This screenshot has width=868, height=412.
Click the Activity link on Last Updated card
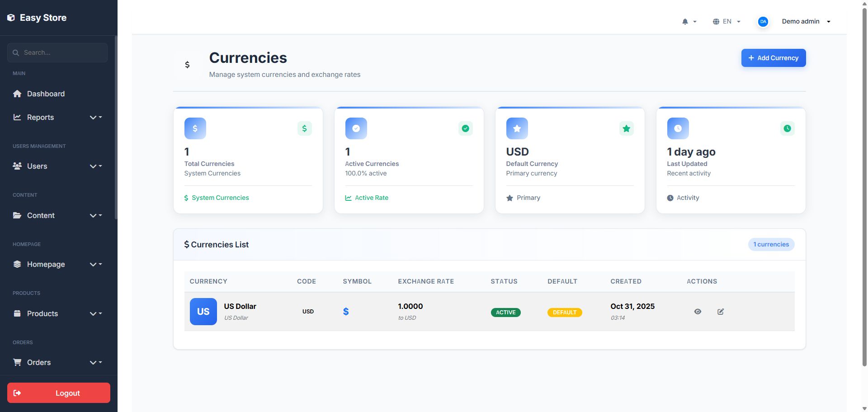click(x=683, y=198)
